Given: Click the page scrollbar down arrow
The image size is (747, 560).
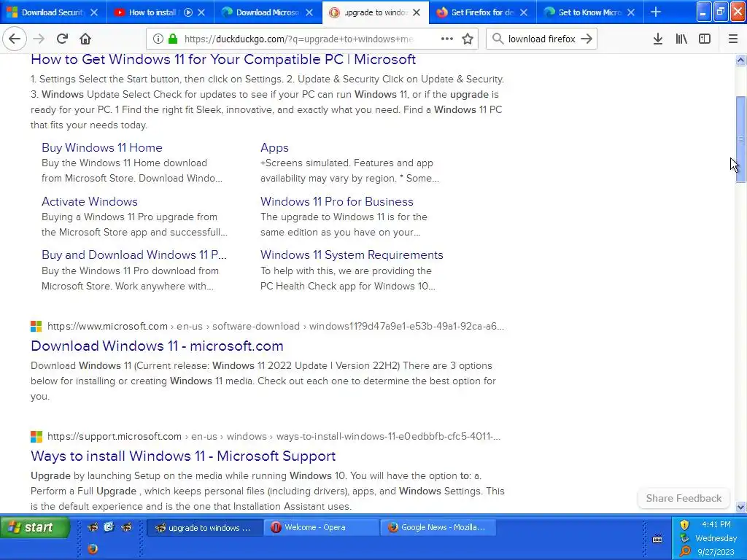Looking at the screenshot, I should [x=740, y=507].
